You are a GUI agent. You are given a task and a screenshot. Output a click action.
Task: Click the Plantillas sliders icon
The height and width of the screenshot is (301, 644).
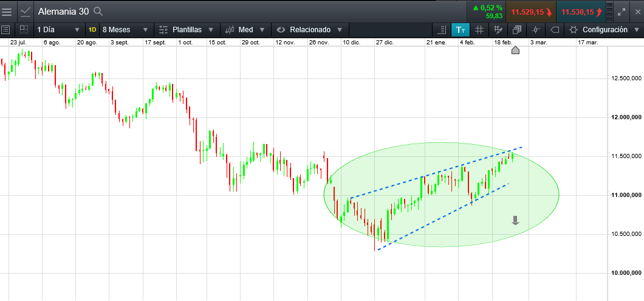(163, 30)
